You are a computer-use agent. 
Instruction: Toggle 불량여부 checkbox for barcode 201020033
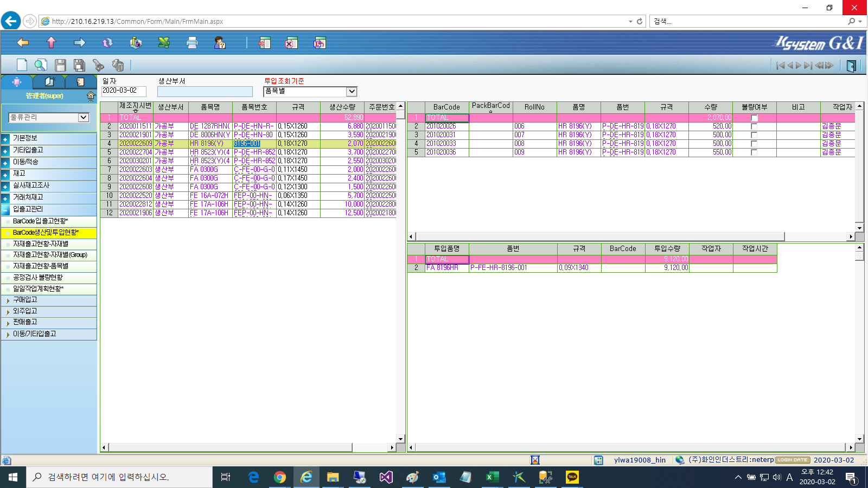[754, 144]
